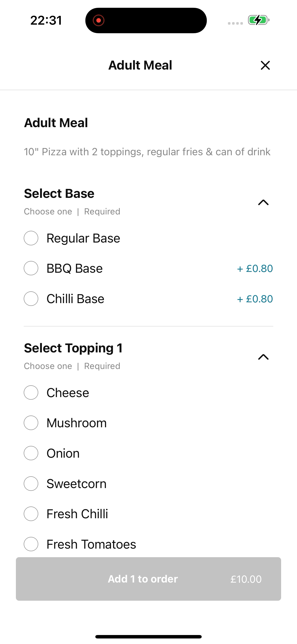This screenshot has width=297, height=644.
Task: Choose the Fresh Tomatoes topping
Action: click(31, 544)
